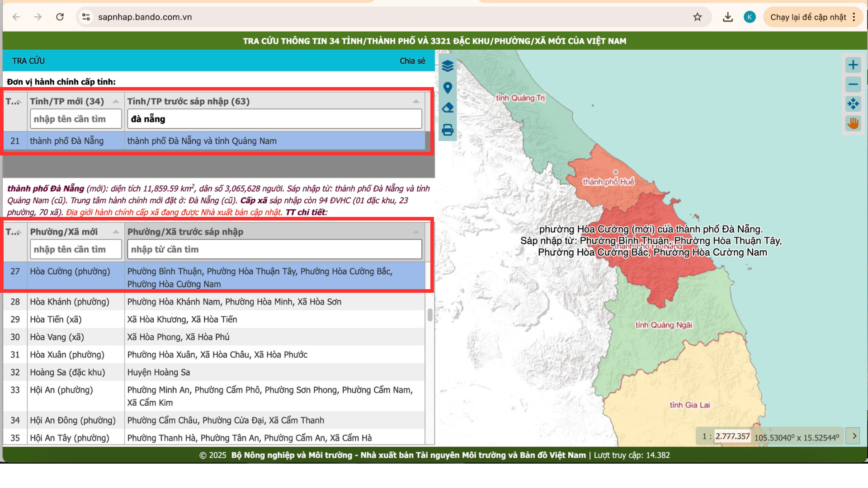Edit the map scale value 2.777.357
Screen dimensions: 868x488
coord(732,436)
